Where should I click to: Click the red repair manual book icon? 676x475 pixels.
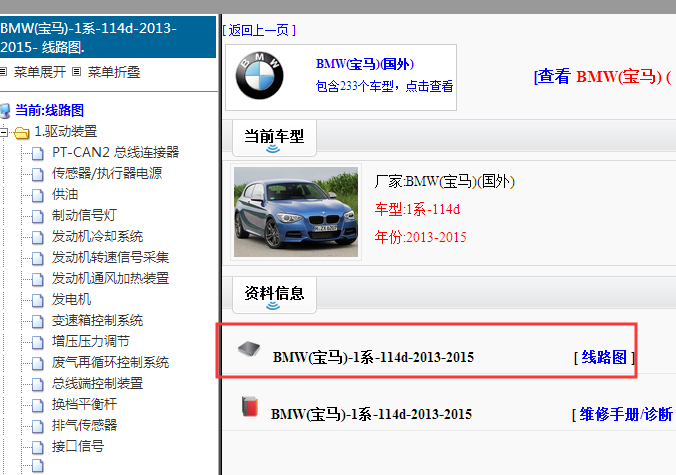click(x=250, y=406)
